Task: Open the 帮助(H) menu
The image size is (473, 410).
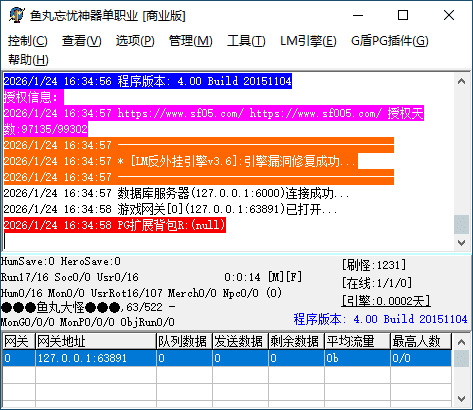Action: (x=28, y=60)
